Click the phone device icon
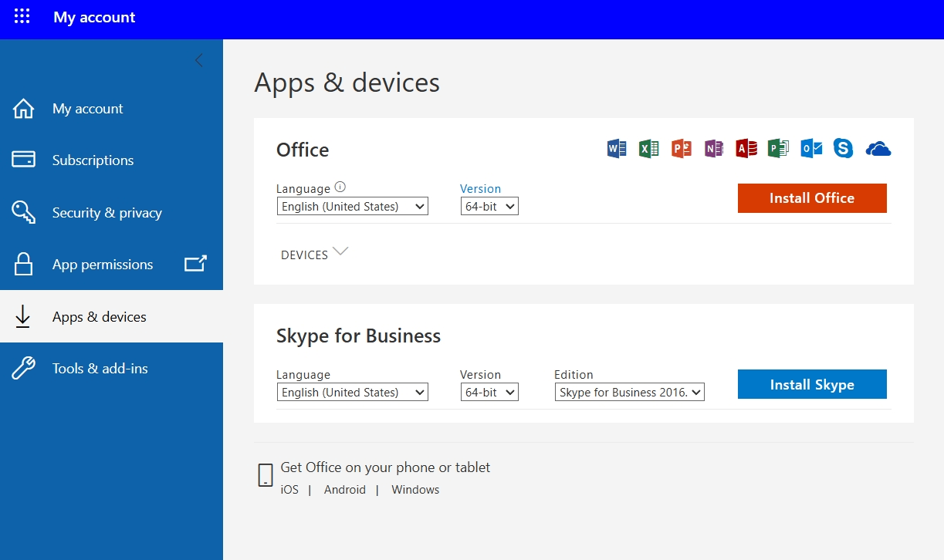The image size is (944, 560). pyautogui.click(x=265, y=475)
